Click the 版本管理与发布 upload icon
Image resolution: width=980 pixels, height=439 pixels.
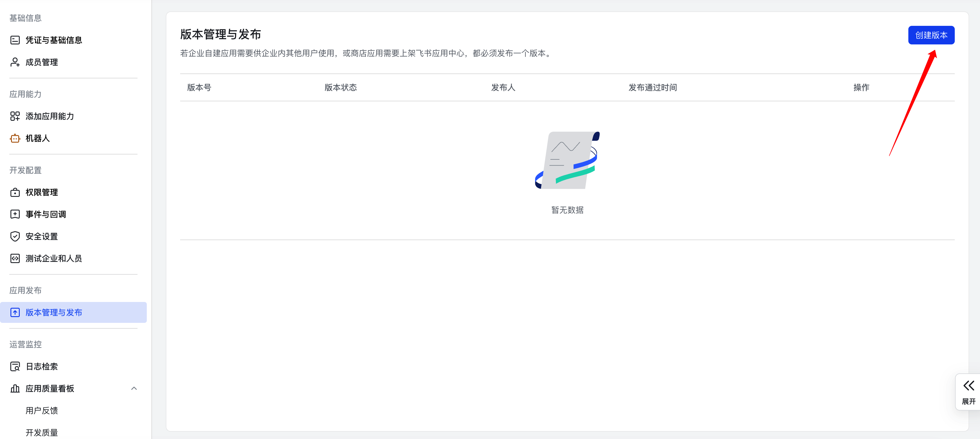[15, 312]
